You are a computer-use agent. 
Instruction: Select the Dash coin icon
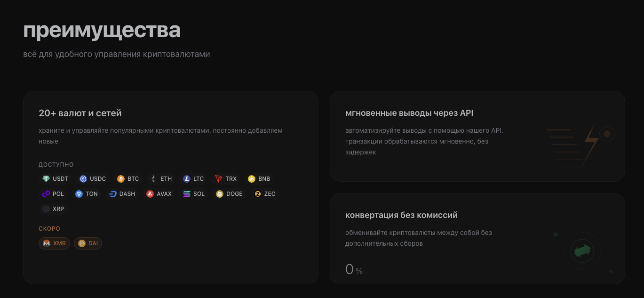(x=113, y=194)
